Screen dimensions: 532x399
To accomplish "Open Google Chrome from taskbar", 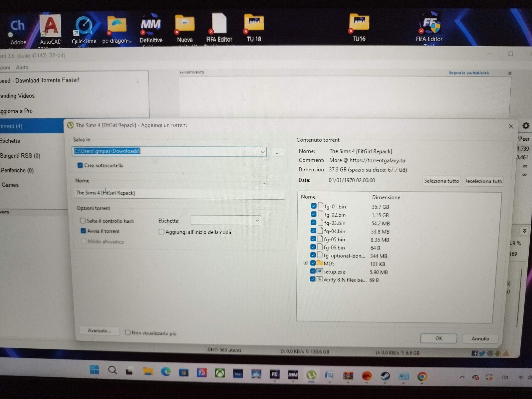I will point(422,376).
